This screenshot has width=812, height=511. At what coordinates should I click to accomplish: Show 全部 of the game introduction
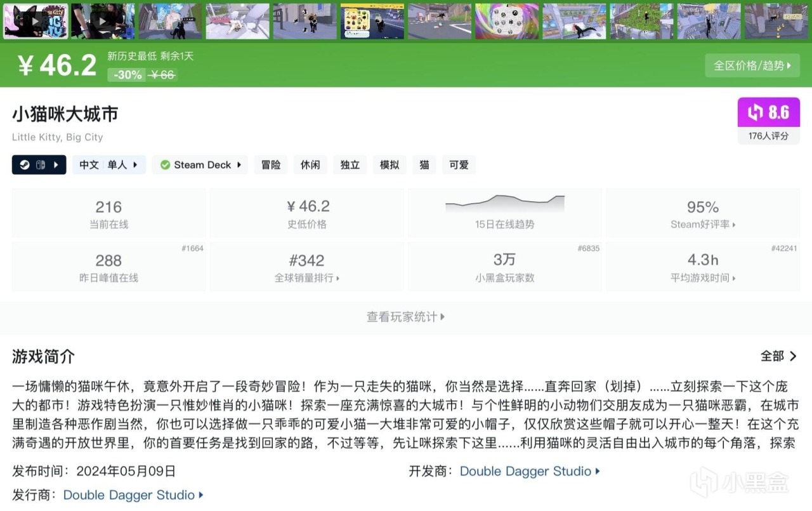(x=779, y=356)
